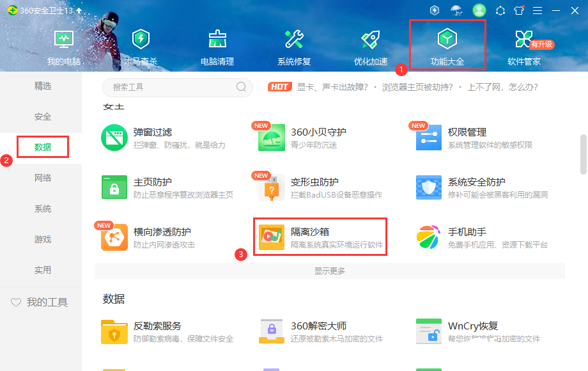Open the main menu hamburger icon

pos(538,10)
